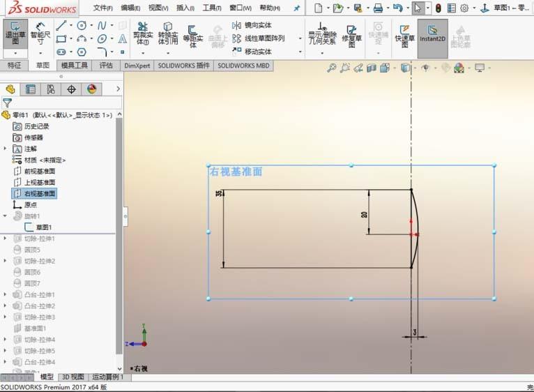The width and height of the screenshot is (534, 392).
Task: Switch to the 模具工具 ribbon tab
Action: [74, 66]
